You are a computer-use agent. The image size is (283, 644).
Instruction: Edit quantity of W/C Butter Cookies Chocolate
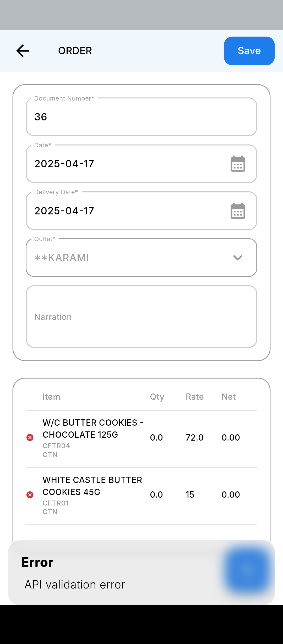(x=156, y=437)
